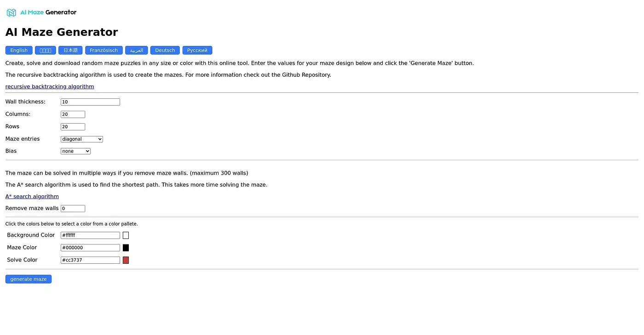Focus the Remove maze walls field

(x=73, y=209)
